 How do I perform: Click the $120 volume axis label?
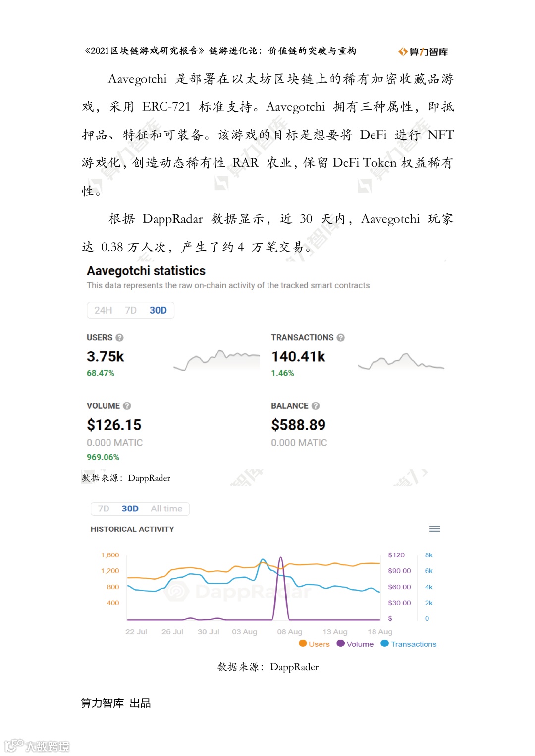(x=396, y=555)
